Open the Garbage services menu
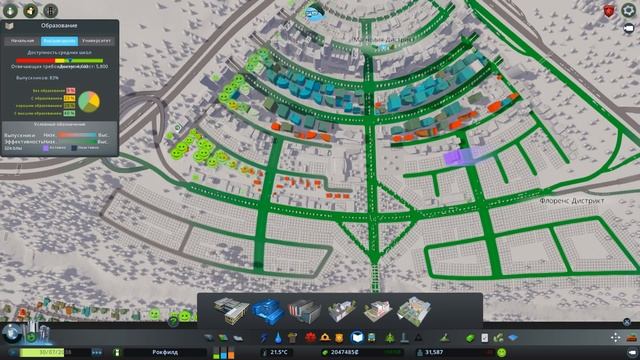 pyautogui.click(x=292, y=338)
